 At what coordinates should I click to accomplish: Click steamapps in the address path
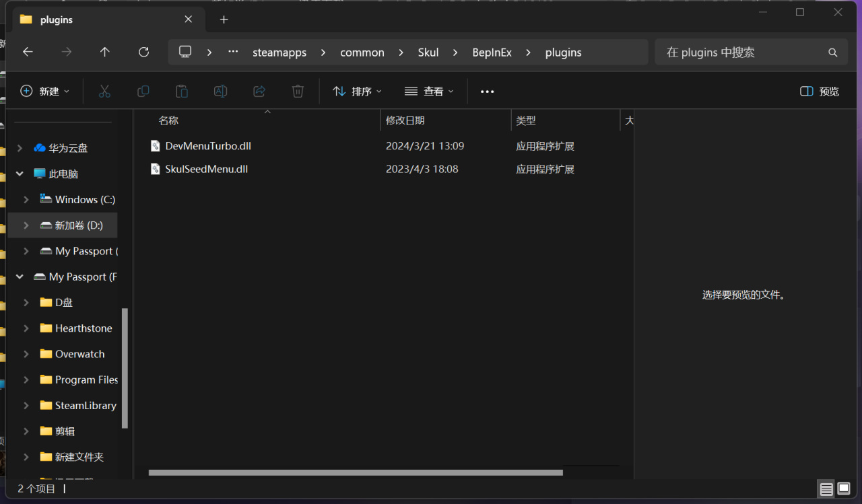coord(279,52)
